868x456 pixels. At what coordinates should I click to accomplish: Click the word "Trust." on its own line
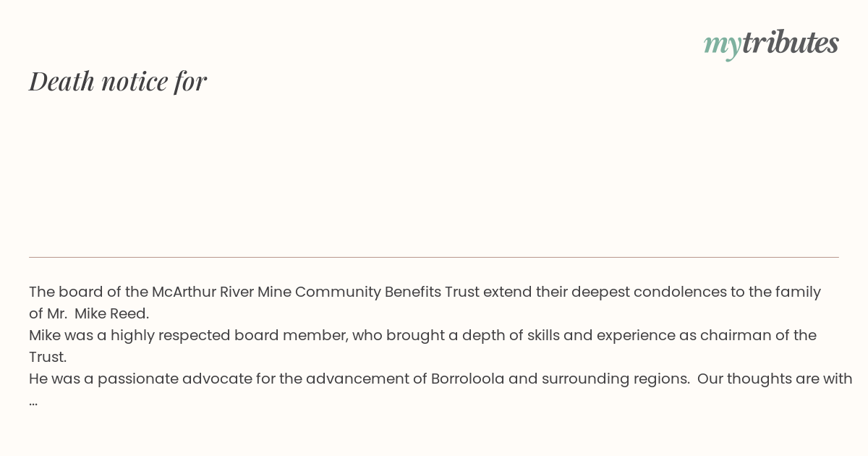pos(48,357)
